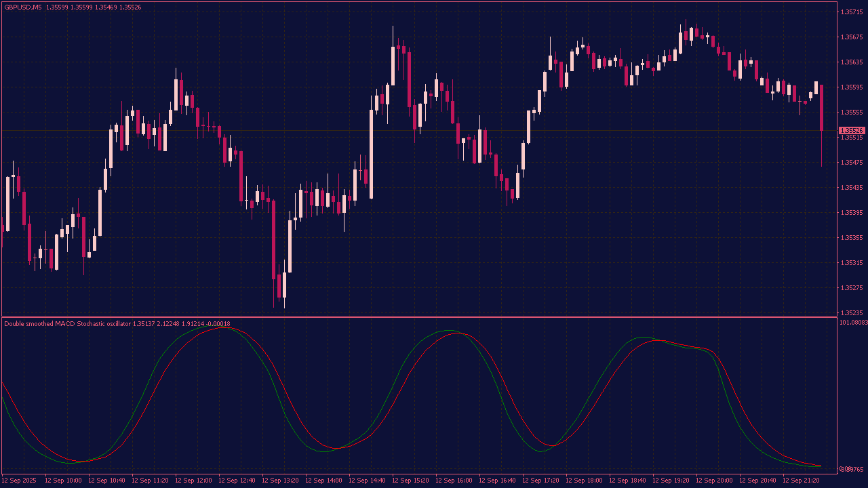
Task: Select the 12 Sep 18:40 time label
Action: click(627, 481)
